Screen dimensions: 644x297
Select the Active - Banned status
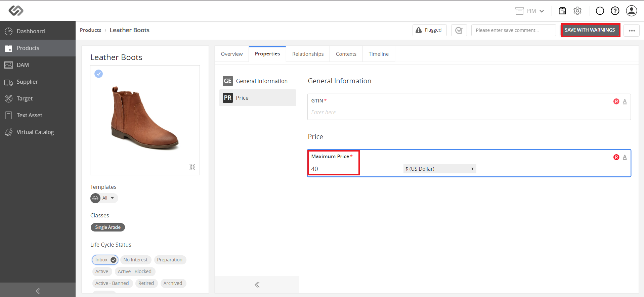click(x=112, y=283)
